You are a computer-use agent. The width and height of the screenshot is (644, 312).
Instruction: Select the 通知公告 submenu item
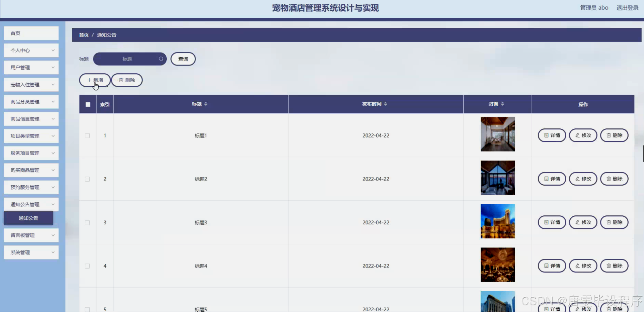tap(28, 218)
